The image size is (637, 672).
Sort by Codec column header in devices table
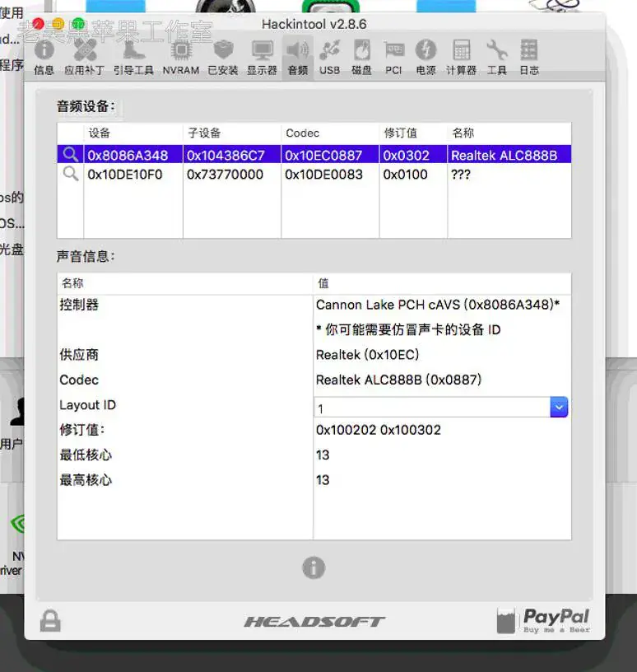(330, 133)
